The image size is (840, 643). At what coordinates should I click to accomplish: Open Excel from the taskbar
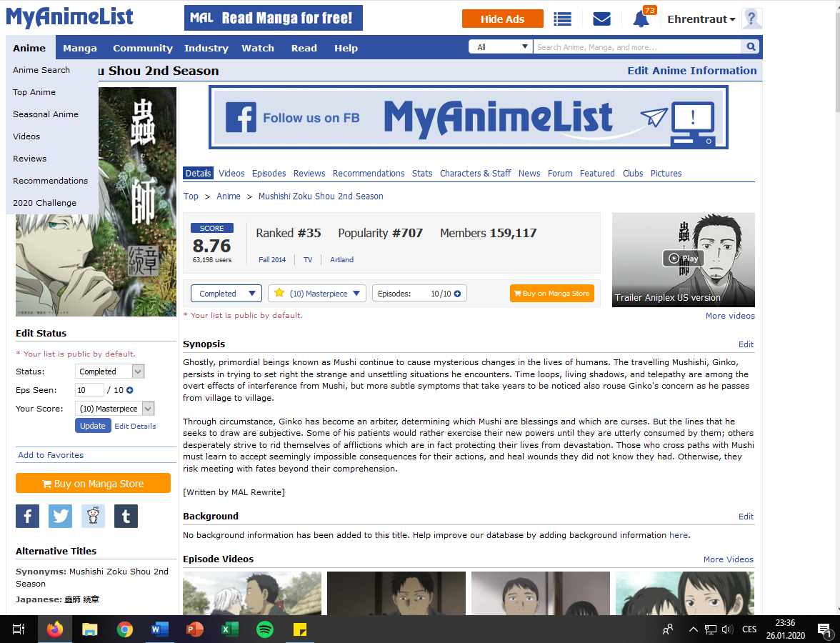230,629
